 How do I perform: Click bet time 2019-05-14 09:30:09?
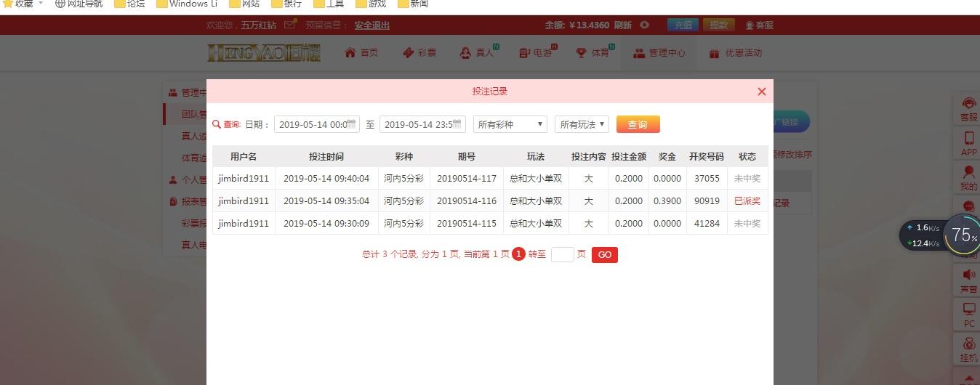[x=326, y=224]
